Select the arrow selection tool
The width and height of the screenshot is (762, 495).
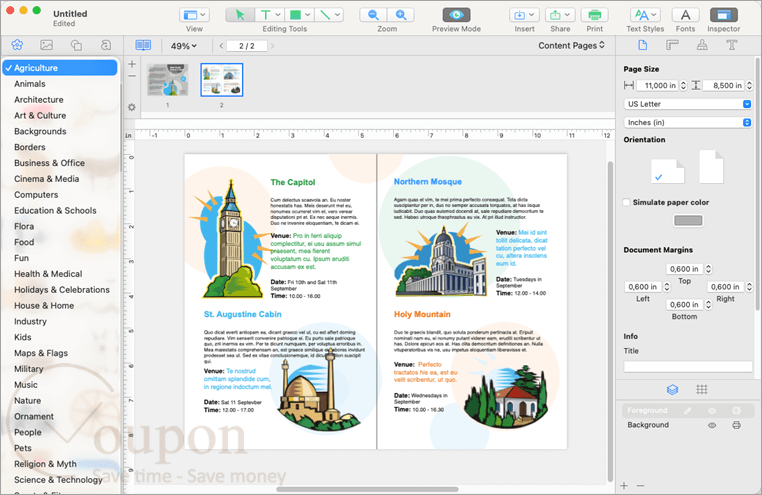click(240, 15)
